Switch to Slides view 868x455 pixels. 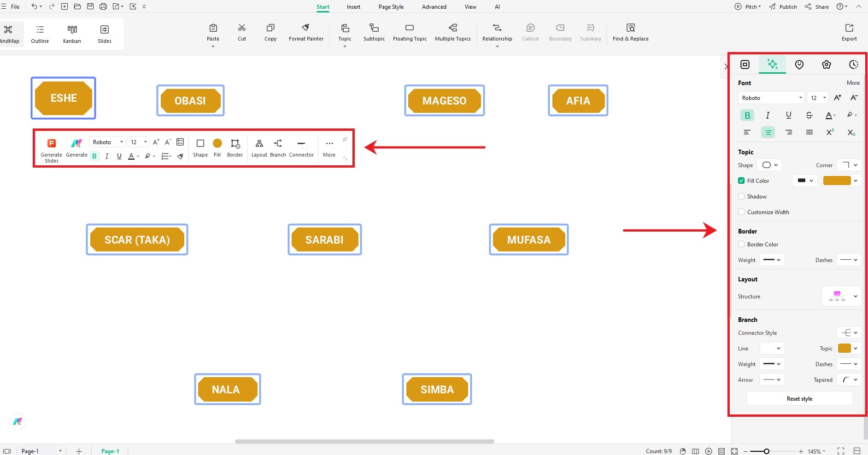click(105, 34)
